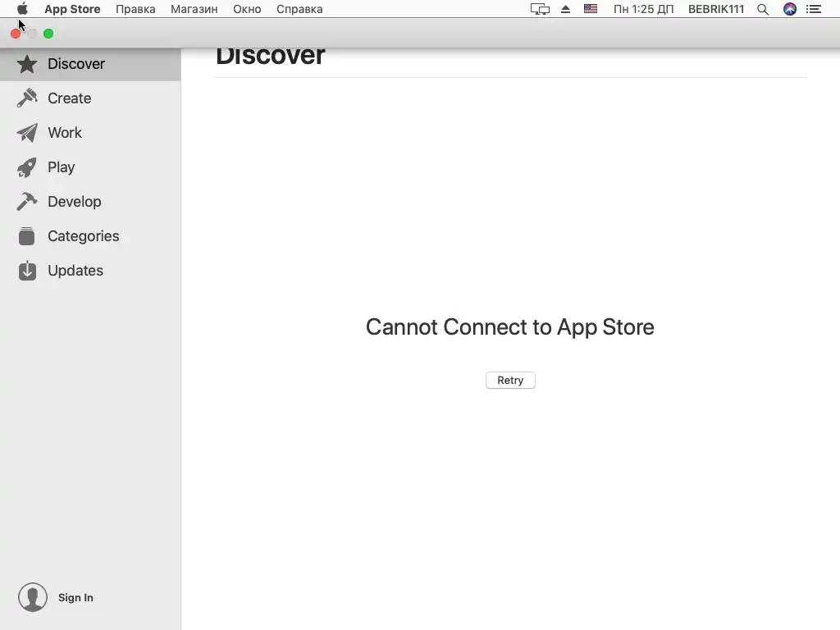Click the Develop hammer icon
The width and height of the screenshot is (840, 630).
[27, 202]
